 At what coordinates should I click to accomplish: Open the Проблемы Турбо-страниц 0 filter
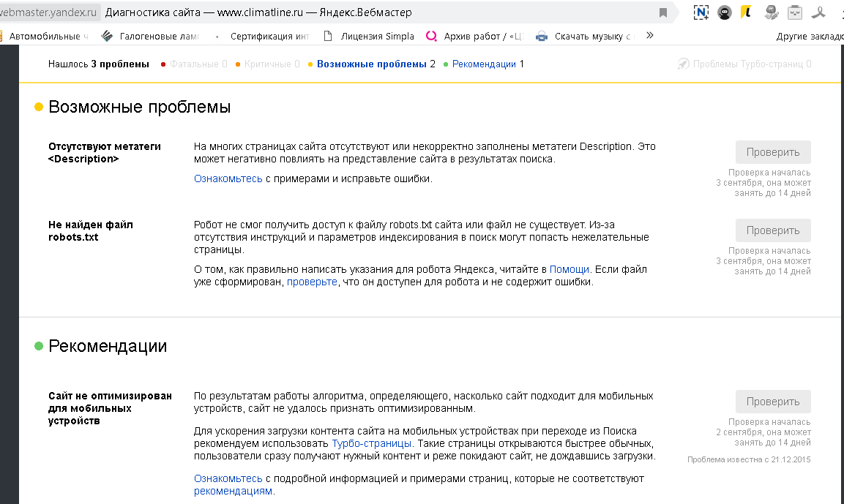[x=752, y=64]
